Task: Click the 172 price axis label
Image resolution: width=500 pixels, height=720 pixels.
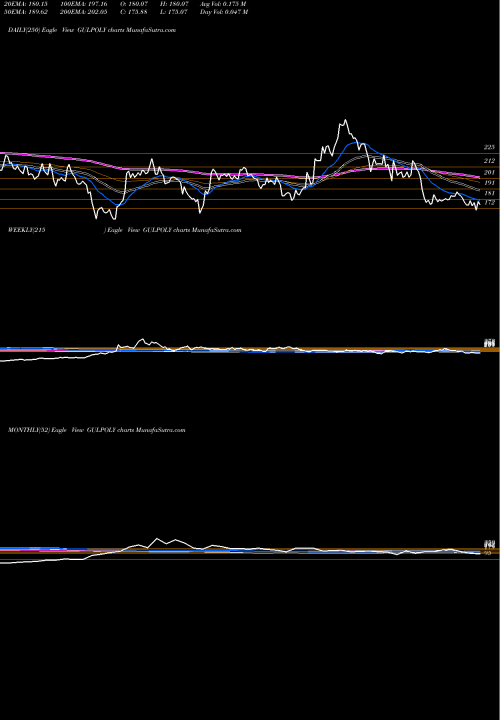Action: [489, 202]
